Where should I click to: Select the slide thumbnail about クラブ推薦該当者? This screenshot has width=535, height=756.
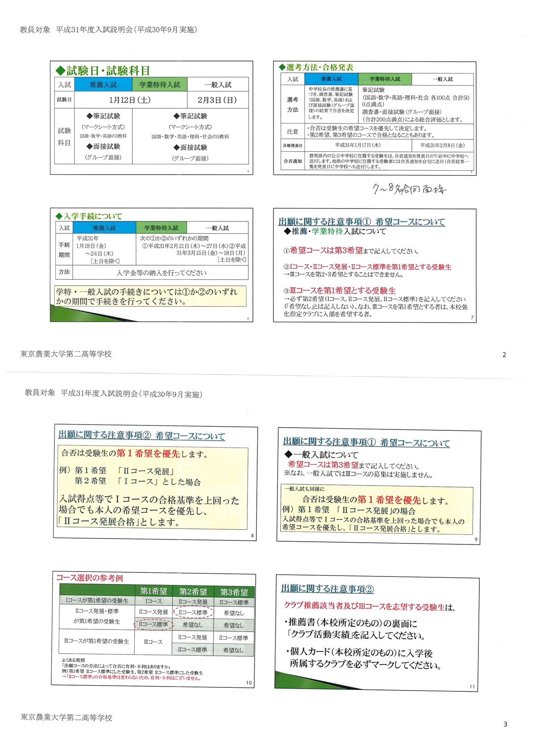[378, 634]
